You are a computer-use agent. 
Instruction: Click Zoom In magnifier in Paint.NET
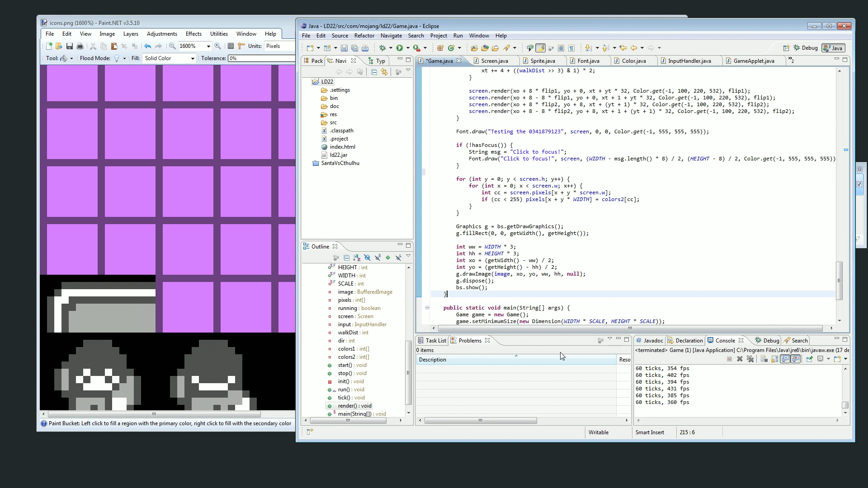218,46
